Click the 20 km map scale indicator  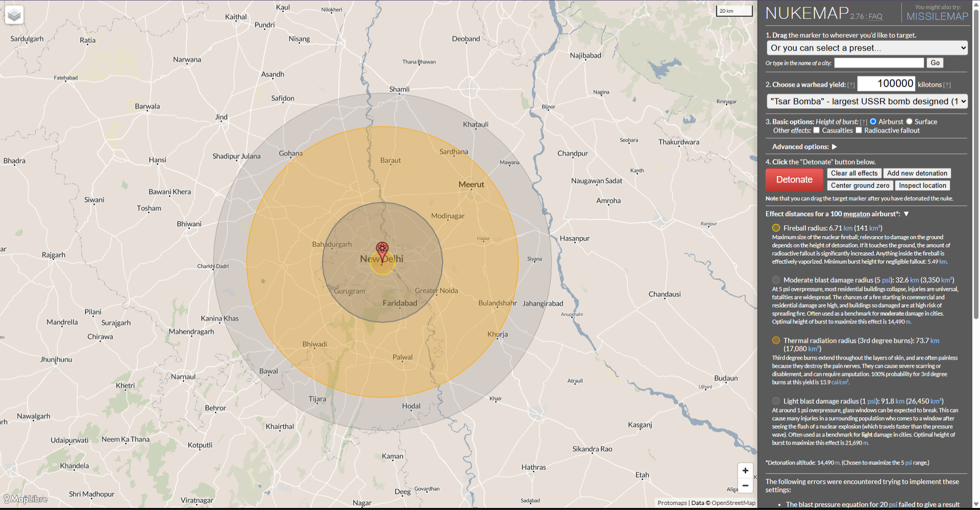pyautogui.click(x=734, y=11)
